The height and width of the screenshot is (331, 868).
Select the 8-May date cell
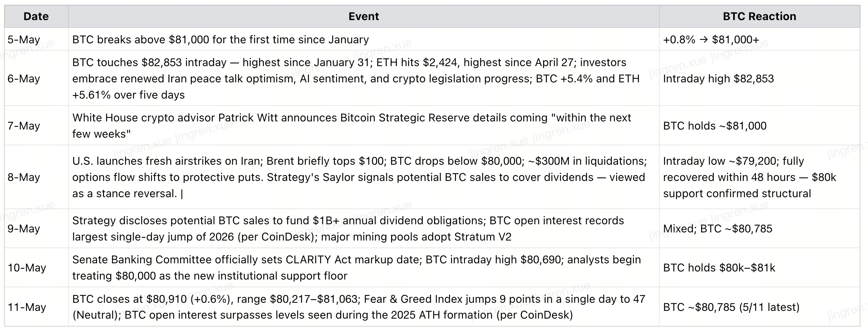pyautogui.click(x=36, y=177)
